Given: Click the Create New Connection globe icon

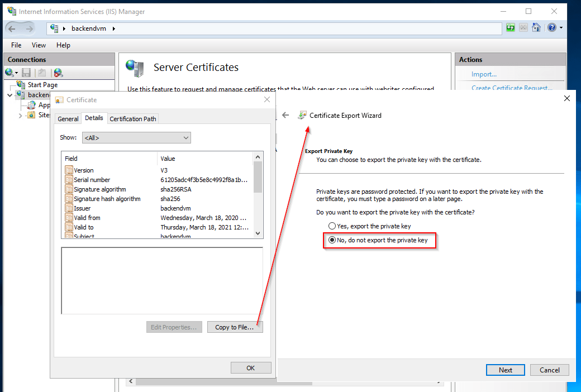Looking at the screenshot, I should pyautogui.click(x=9, y=73).
